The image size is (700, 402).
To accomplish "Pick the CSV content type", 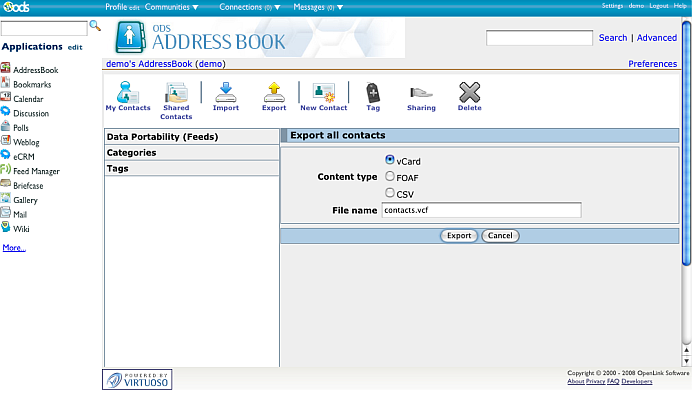I will 390,193.
